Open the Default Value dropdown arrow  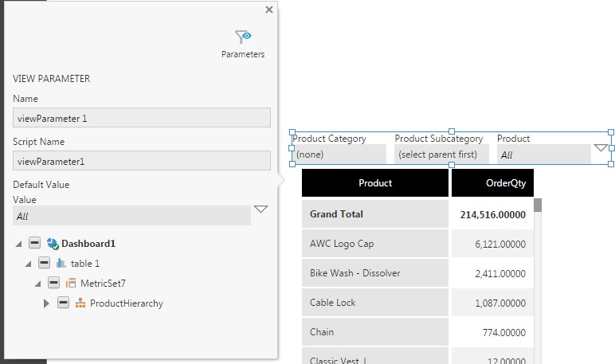(x=260, y=209)
